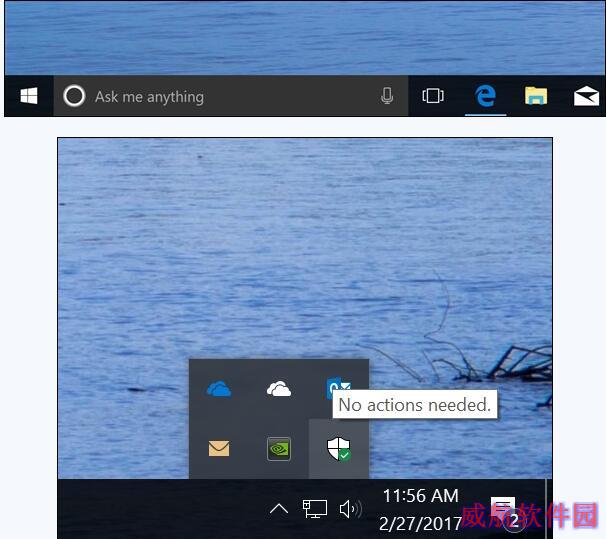Viewport: 606px width, 539px height.
Task: Open the Windows Start menu
Action: pos(29,96)
